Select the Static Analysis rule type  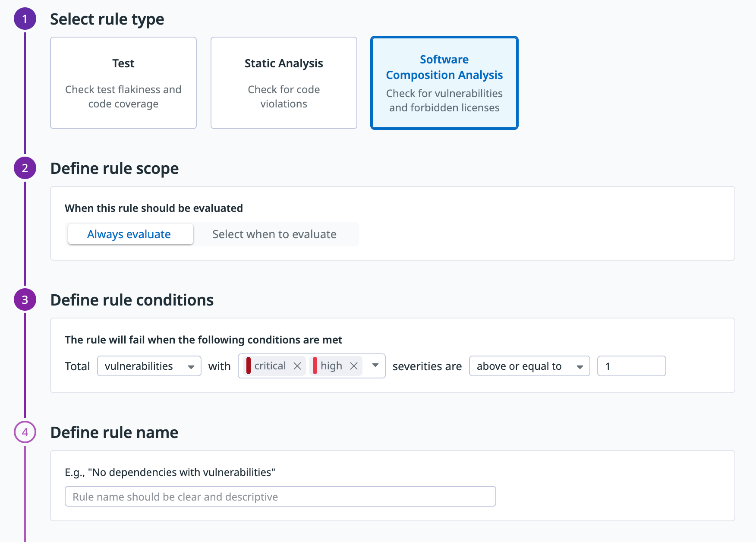coord(284,83)
